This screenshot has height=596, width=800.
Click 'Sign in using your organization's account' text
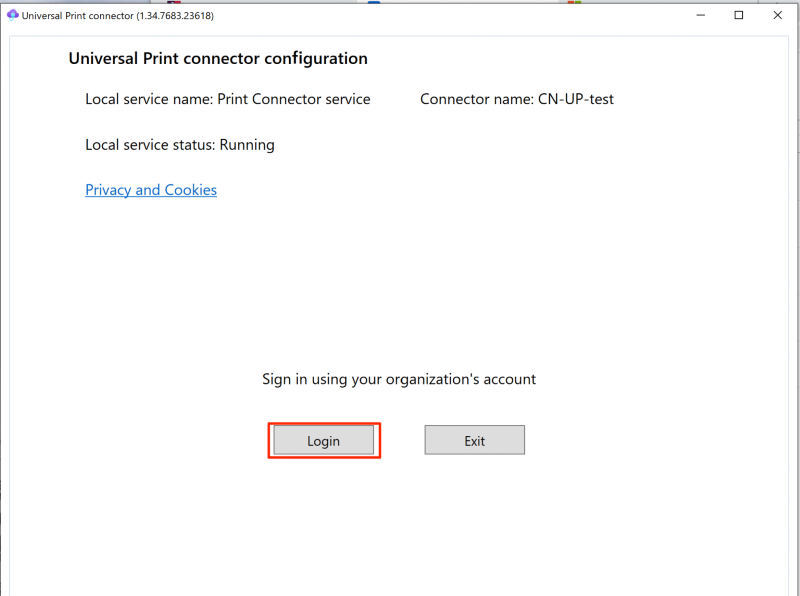click(399, 379)
